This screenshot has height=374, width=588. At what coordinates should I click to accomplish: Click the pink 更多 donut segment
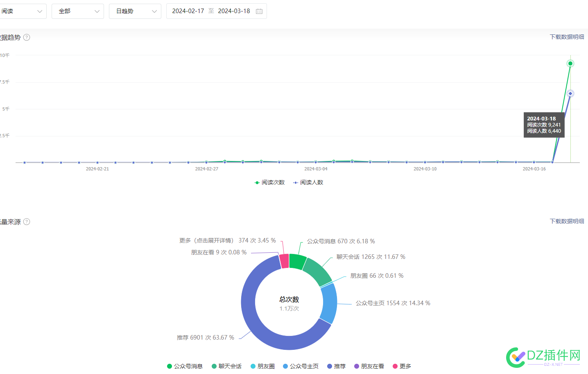click(284, 261)
